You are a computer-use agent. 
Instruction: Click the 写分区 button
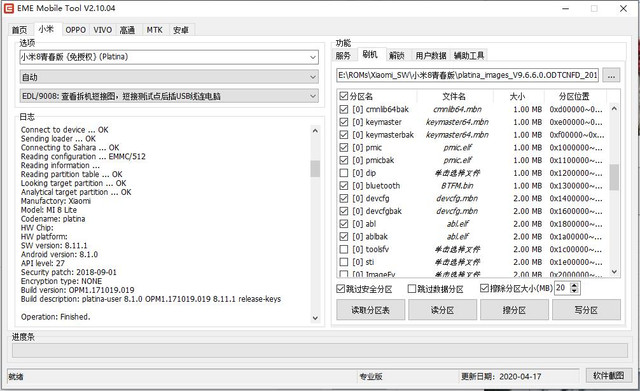(x=586, y=310)
